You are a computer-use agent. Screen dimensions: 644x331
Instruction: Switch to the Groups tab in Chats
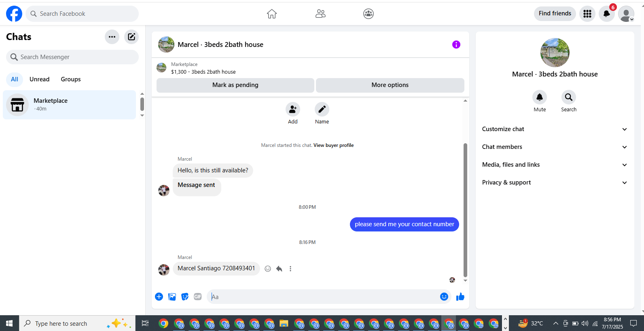pos(71,79)
